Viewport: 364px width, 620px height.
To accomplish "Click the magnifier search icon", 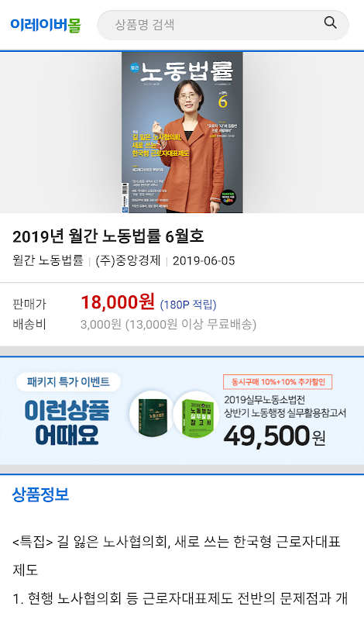I will coord(331,23).
